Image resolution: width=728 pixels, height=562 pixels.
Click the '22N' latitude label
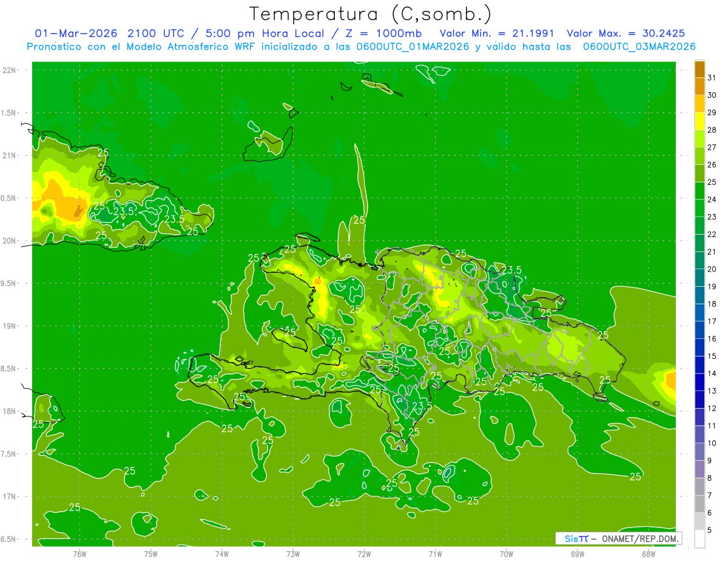coord(10,70)
